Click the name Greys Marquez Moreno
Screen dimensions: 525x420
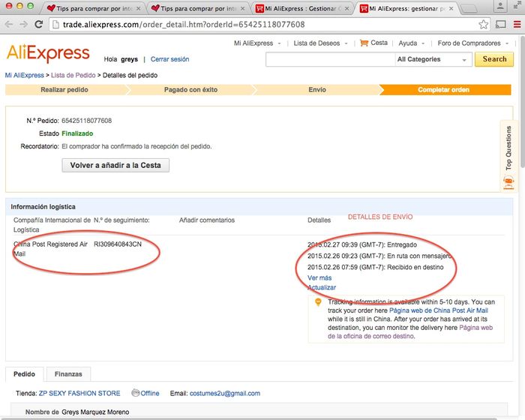click(x=95, y=412)
